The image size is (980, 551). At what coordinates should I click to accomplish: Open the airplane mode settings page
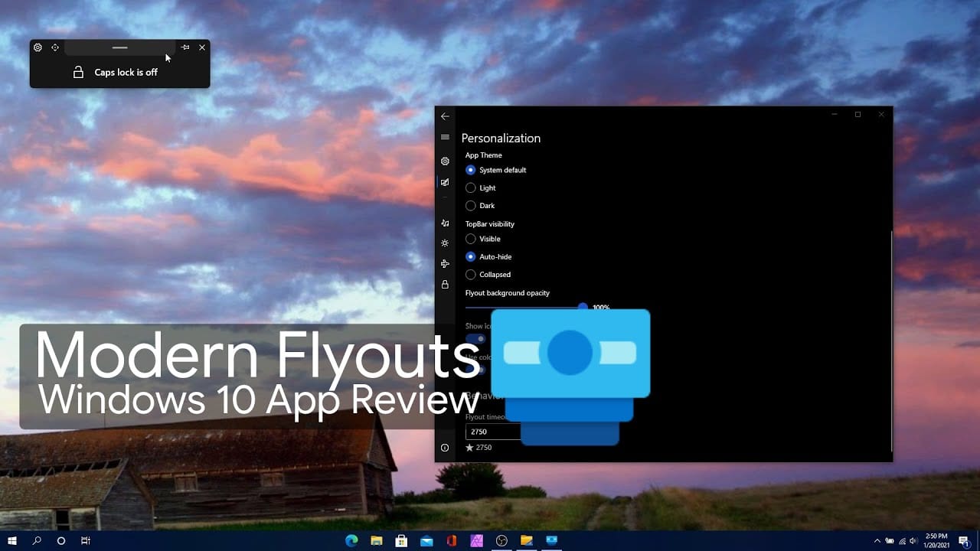pyautogui.click(x=445, y=264)
